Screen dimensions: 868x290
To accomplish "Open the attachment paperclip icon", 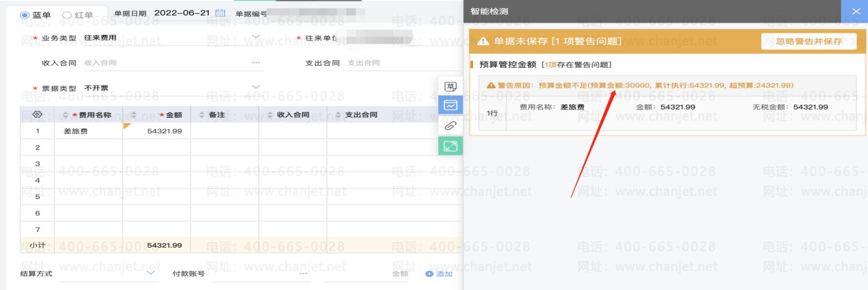I will coord(450,125).
